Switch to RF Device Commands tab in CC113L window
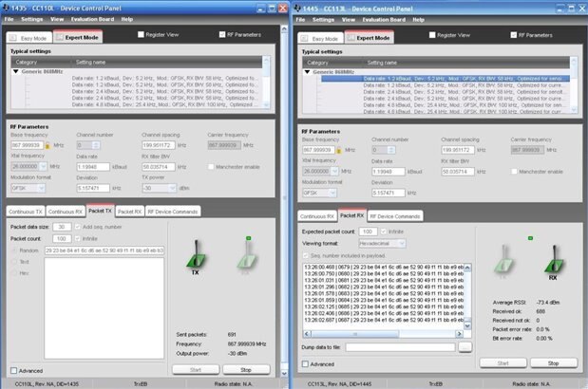588x389 pixels. [395, 216]
